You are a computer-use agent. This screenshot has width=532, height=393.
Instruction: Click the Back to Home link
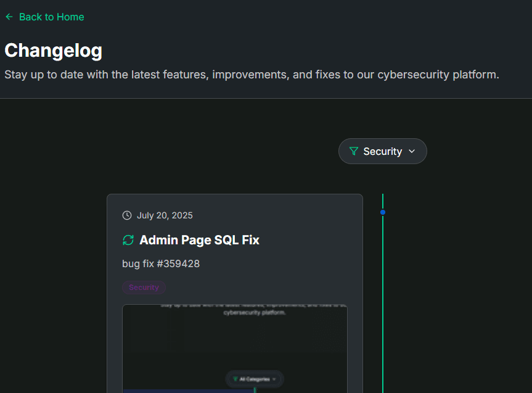pyautogui.click(x=44, y=17)
